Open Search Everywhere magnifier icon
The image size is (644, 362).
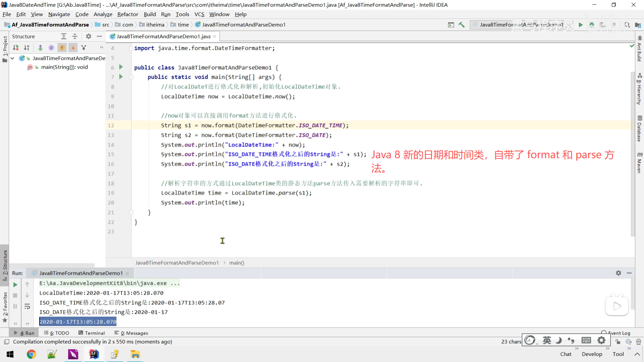(627, 25)
